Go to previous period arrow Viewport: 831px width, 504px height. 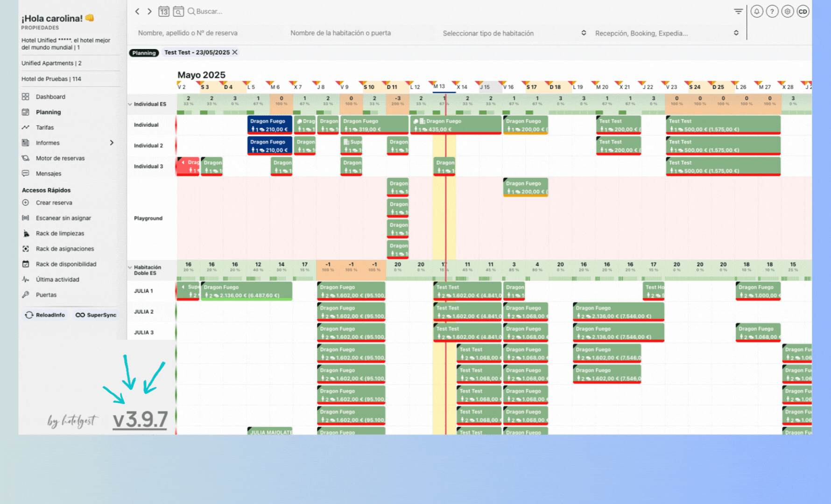coord(137,12)
